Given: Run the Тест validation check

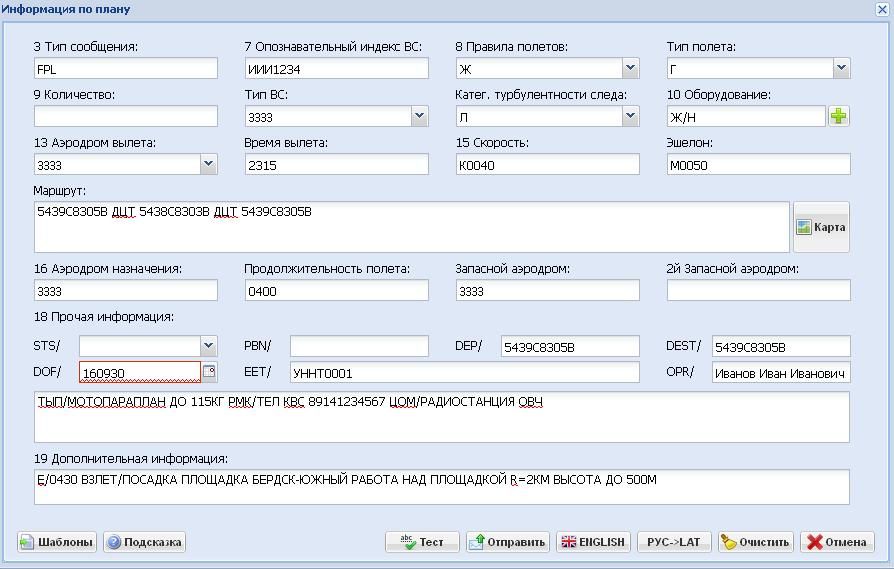Looking at the screenshot, I should pyautogui.click(x=422, y=542).
